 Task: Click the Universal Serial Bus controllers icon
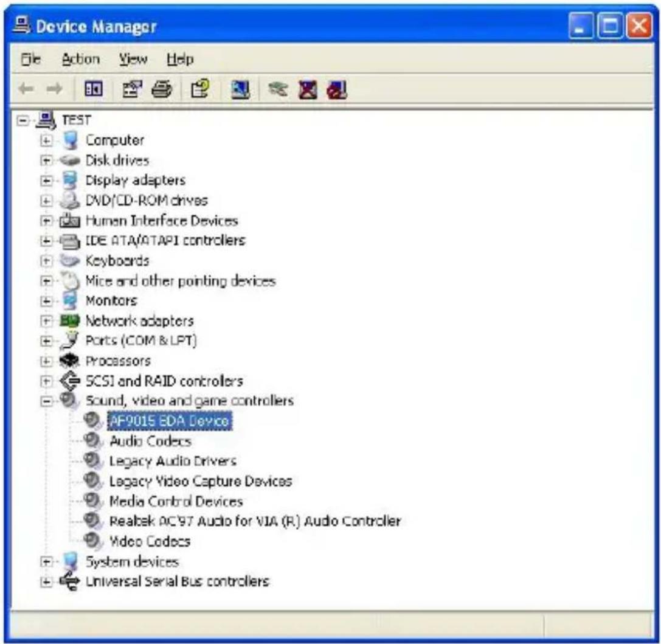tap(69, 581)
